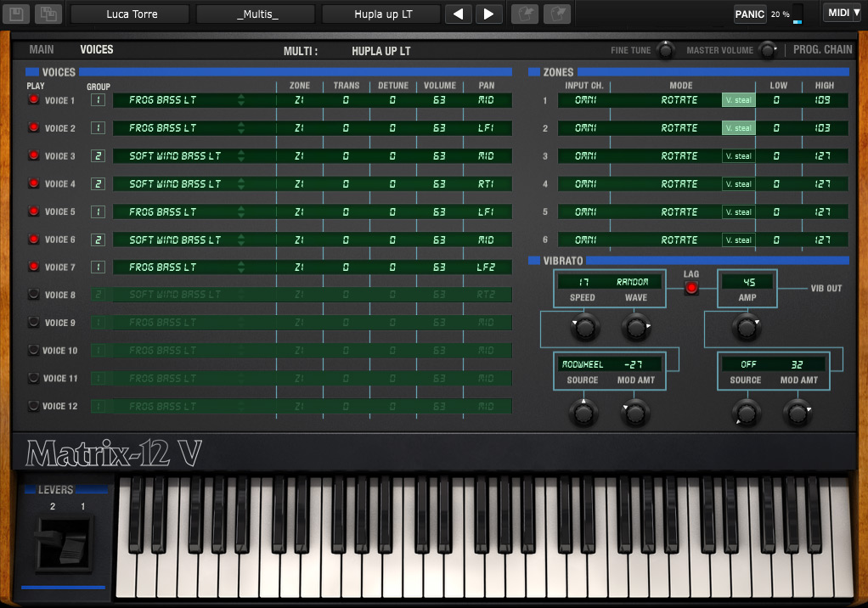Switch to the VOICES tab

click(x=96, y=50)
